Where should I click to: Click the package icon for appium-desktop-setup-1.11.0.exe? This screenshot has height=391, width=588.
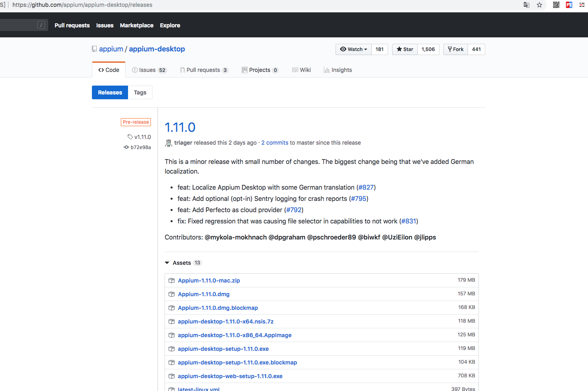click(x=171, y=349)
